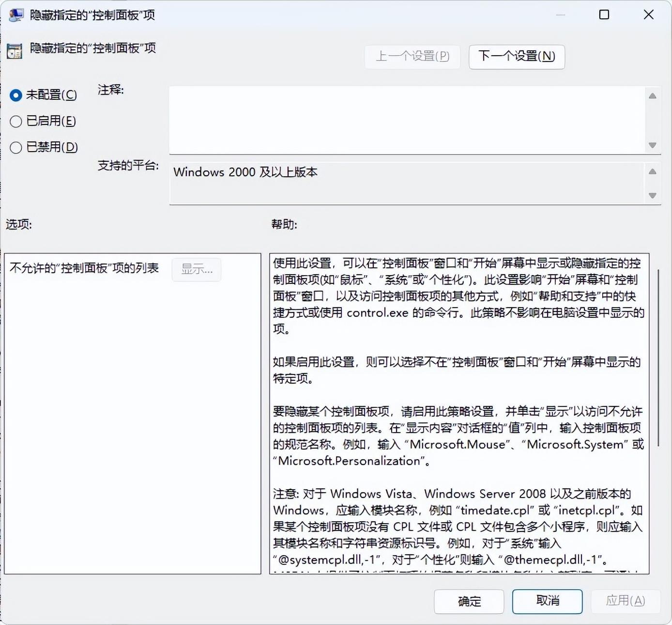
Task: Click the 上一个设置(P) button
Action: click(412, 57)
